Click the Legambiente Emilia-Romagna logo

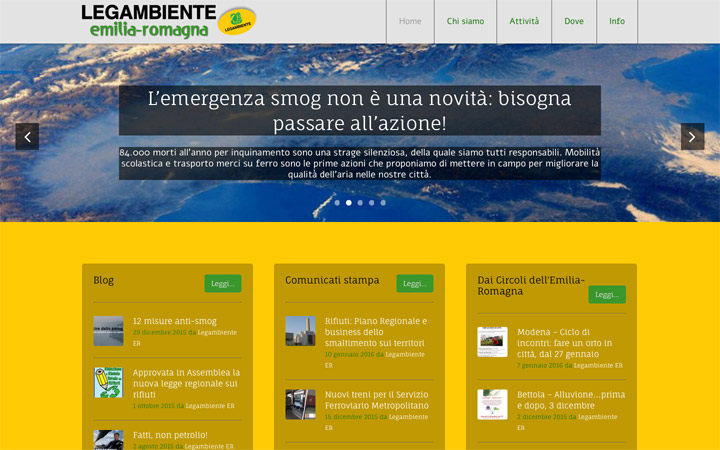[168, 21]
